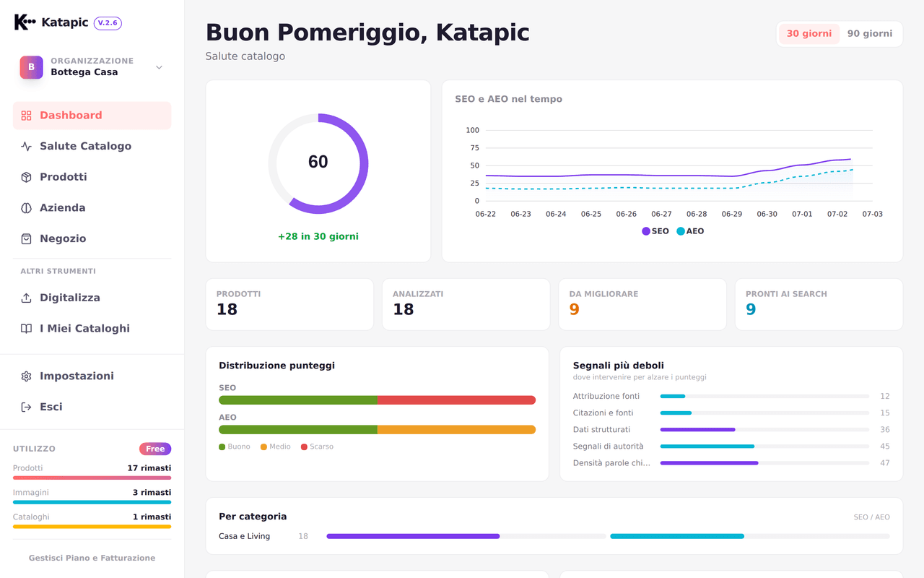The image size is (924, 578).
Task: Click the Segnali di autorità bar
Action: 764,447
